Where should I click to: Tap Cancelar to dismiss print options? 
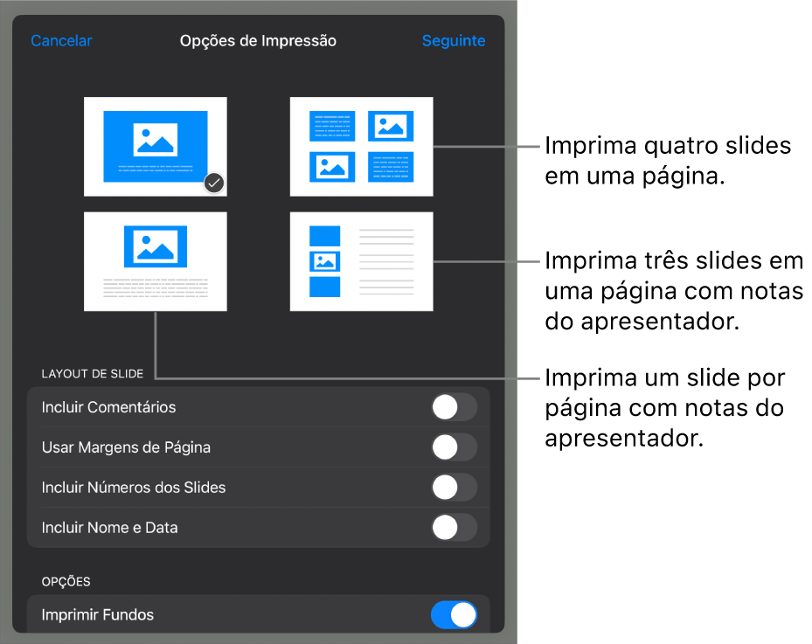coord(61,40)
